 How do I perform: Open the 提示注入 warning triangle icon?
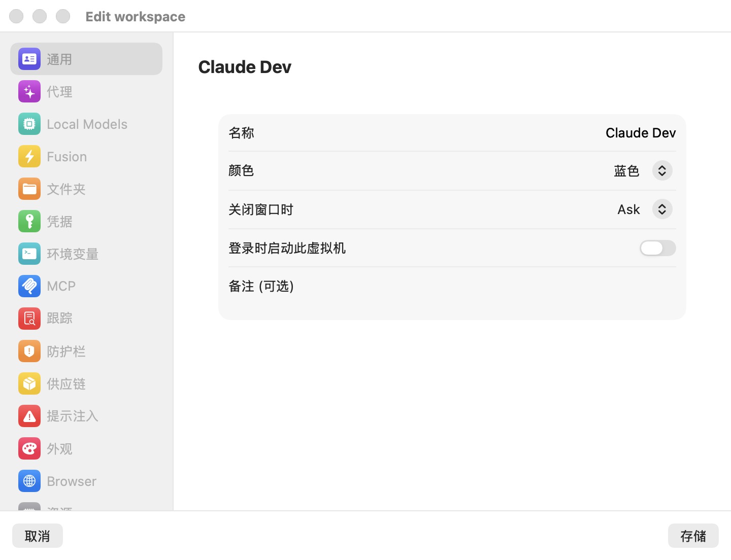[x=29, y=416]
